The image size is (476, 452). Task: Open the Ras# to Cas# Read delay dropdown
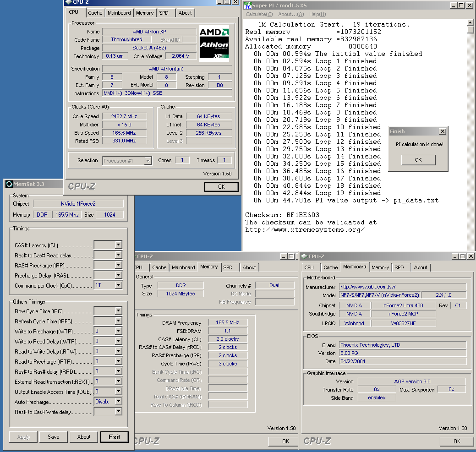[119, 255]
